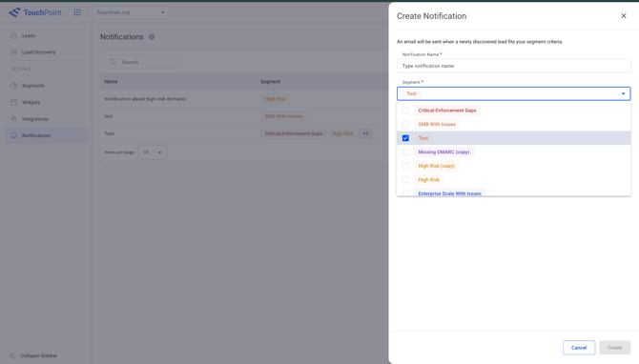The image size is (639, 364).
Task: Select Notifications in sidebar
Action: click(x=46, y=135)
